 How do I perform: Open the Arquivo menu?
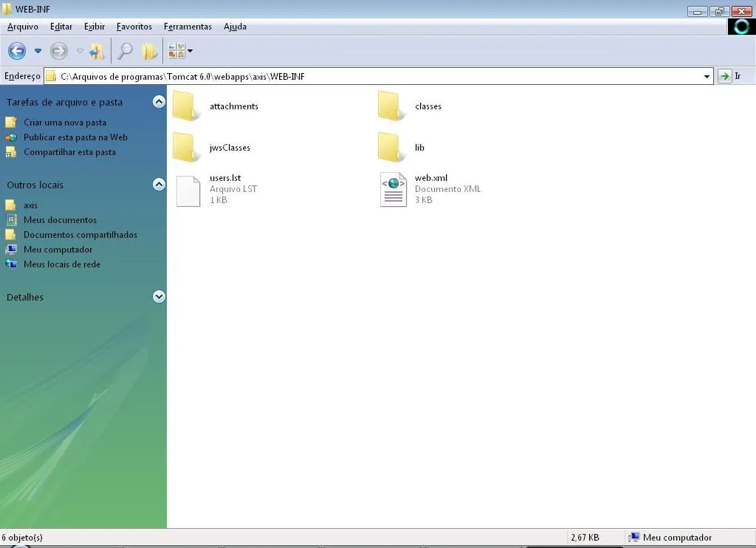tap(23, 27)
